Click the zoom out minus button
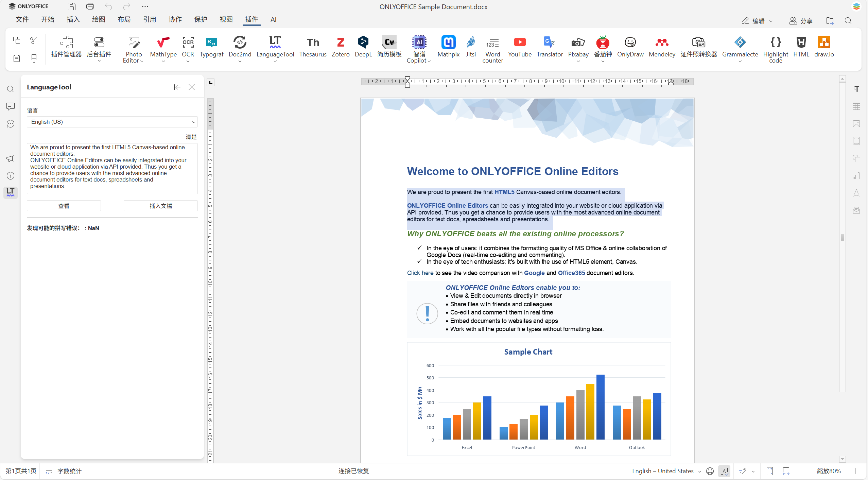The width and height of the screenshot is (868, 480). point(802,471)
